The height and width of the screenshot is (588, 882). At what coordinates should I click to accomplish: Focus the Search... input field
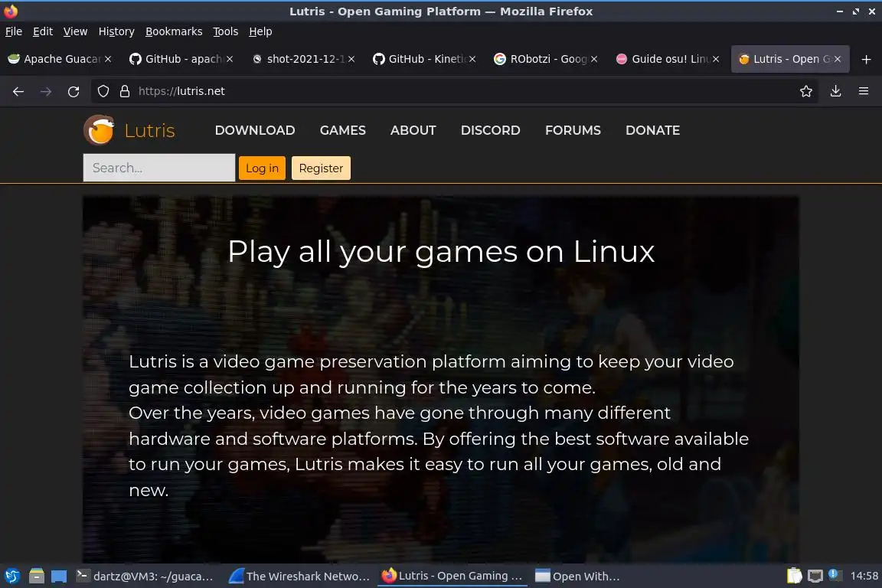(159, 168)
